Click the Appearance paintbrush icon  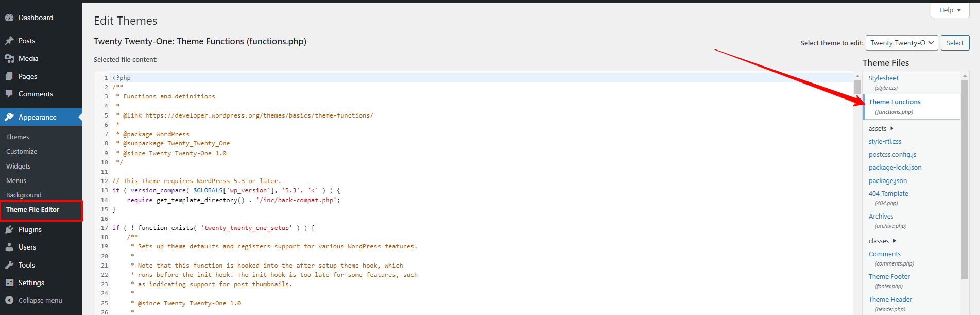[x=9, y=117]
